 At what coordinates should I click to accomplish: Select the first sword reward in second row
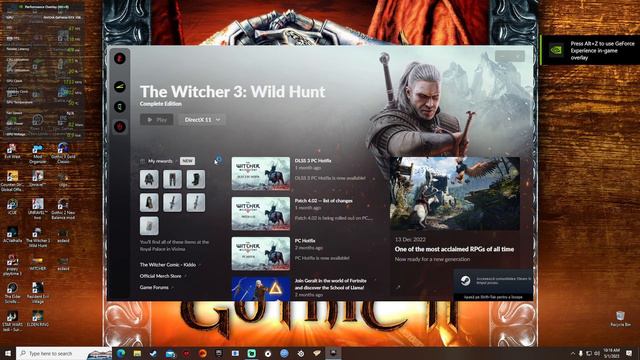coord(172,202)
